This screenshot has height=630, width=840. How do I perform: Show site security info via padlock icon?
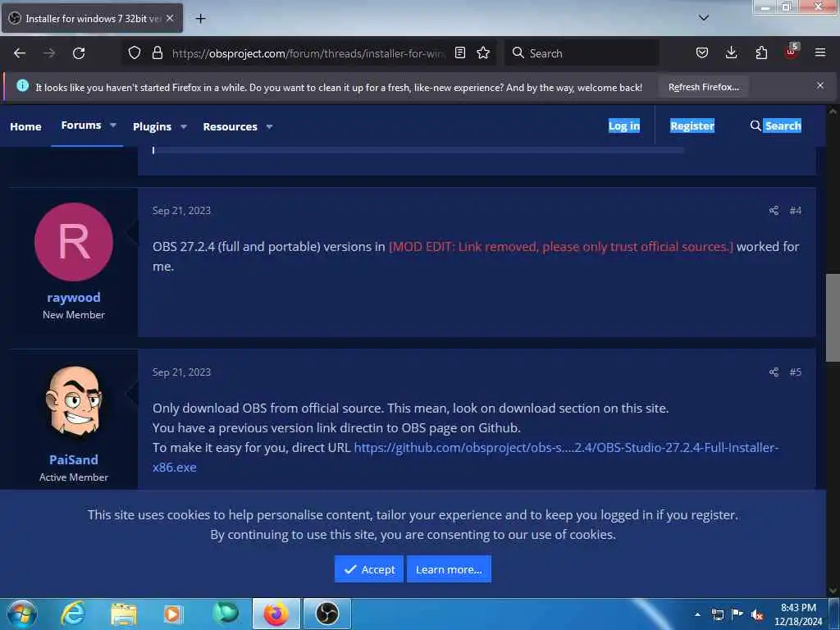pyautogui.click(x=157, y=53)
